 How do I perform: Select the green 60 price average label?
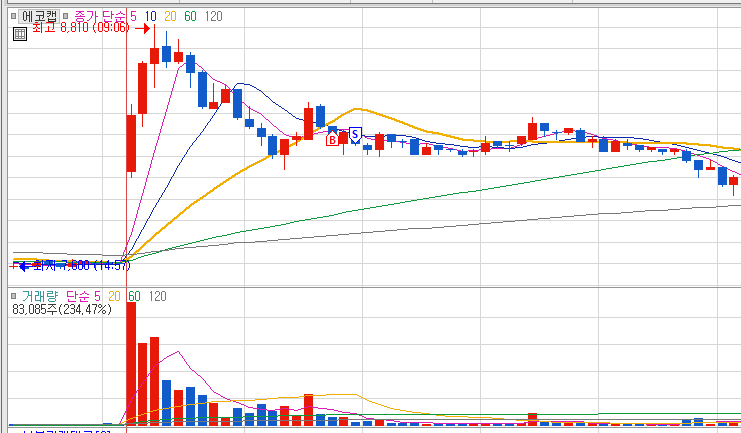190,16
